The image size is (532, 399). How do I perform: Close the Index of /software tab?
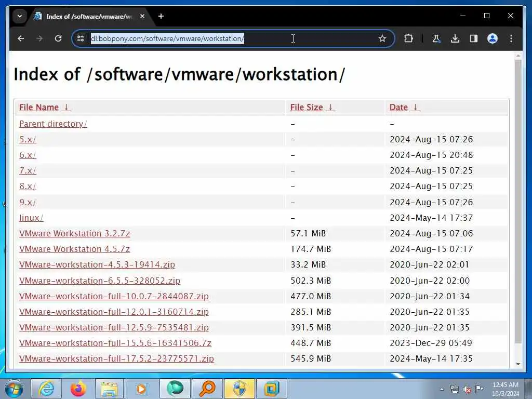point(142,16)
